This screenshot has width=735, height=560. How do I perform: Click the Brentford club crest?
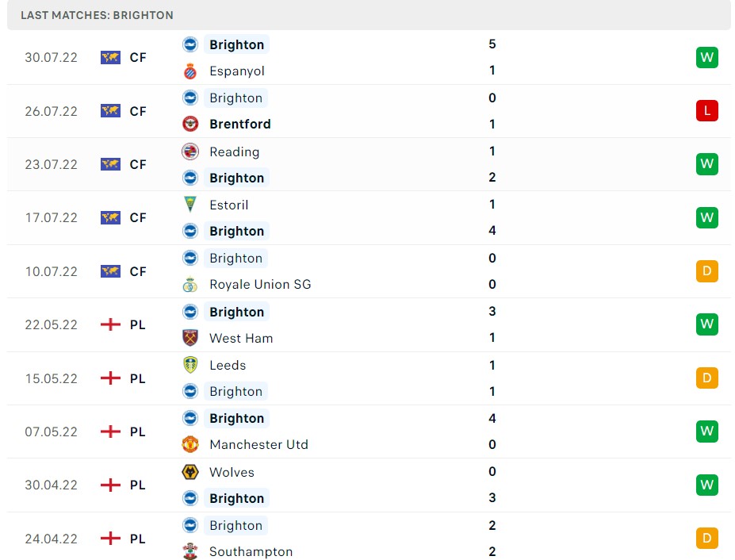click(190, 124)
